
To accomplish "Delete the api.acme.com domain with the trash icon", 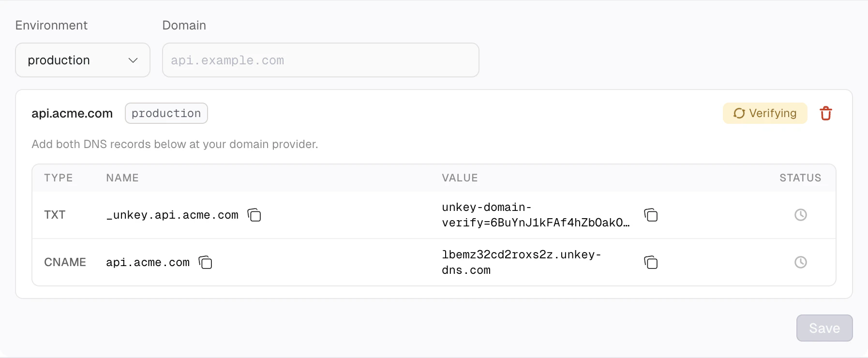I will (826, 113).
